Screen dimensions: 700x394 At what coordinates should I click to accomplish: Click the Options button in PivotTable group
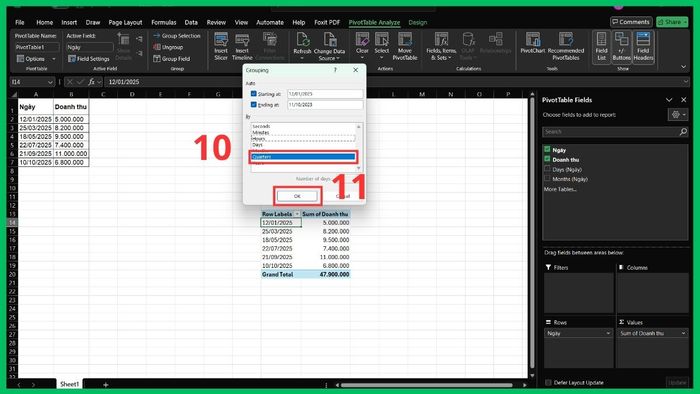35,58
